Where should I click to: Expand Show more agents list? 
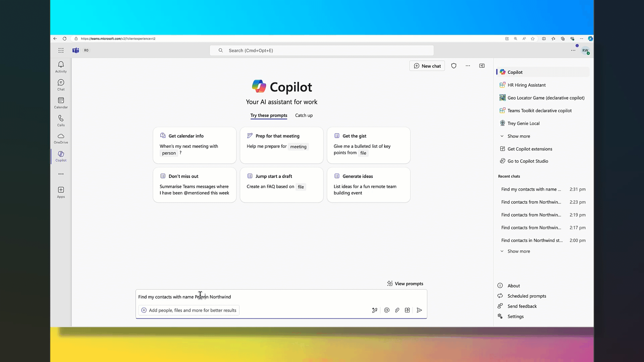[x=518, y=136]
